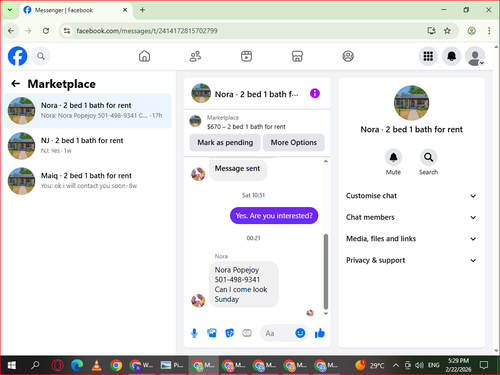Toggle conversation information purple icon
This screenshot has width=500, height=375.
click(x=315, y=93)
